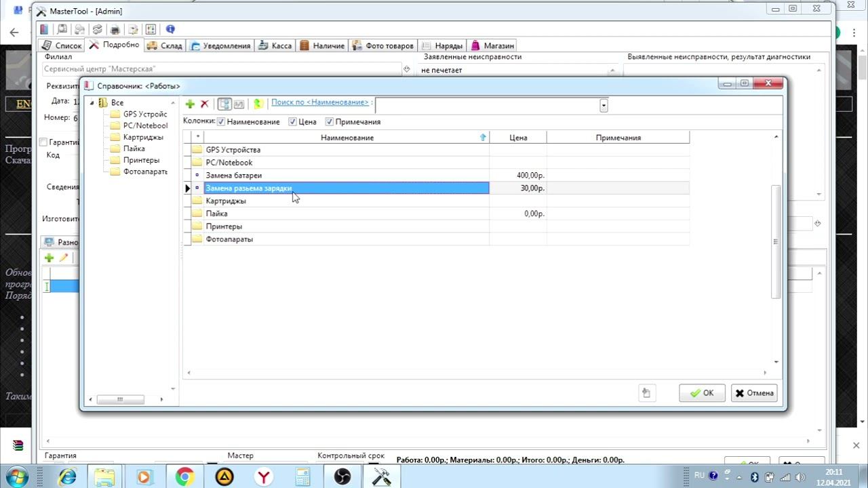The width and height of the screenshot is (868, 488).
Task: Click the refresh arrows icon in MasterTool toolbar
Action: pyautogui.click(x=98, y=29)
